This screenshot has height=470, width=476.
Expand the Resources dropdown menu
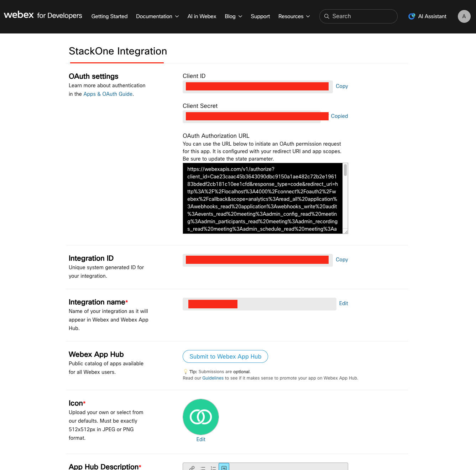tap(294, 16)
